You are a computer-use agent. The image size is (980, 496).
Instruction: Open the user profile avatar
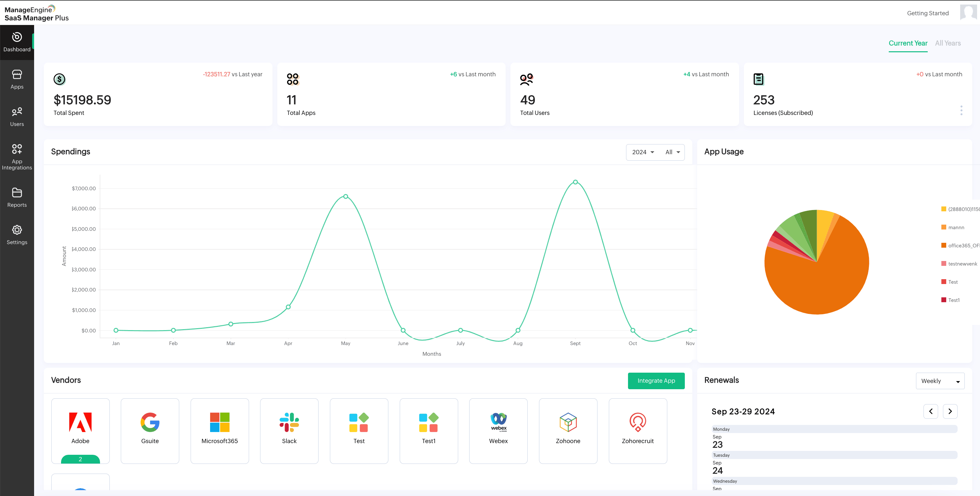point(968,12)
